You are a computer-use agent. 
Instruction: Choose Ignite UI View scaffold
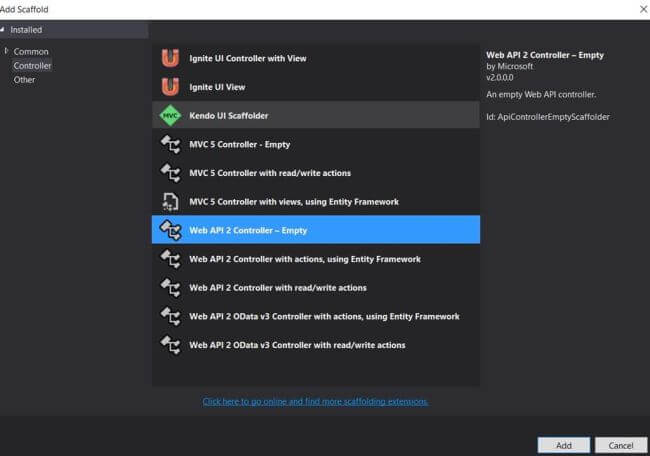(316, 87)
